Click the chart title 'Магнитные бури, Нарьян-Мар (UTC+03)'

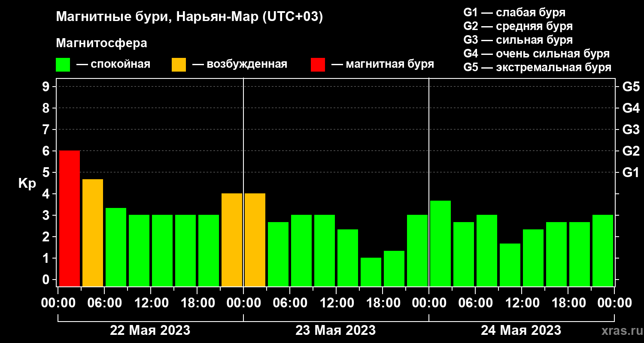[x=189, y=17]
